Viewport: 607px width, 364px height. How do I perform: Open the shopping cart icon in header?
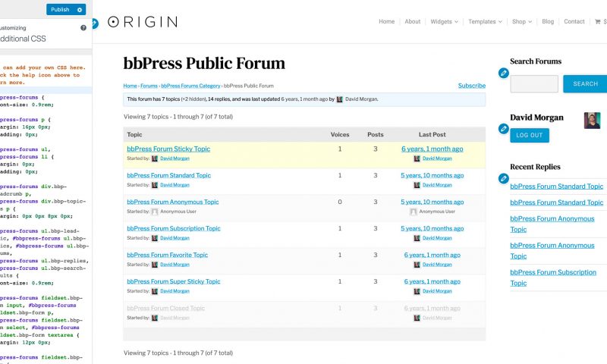597,22
